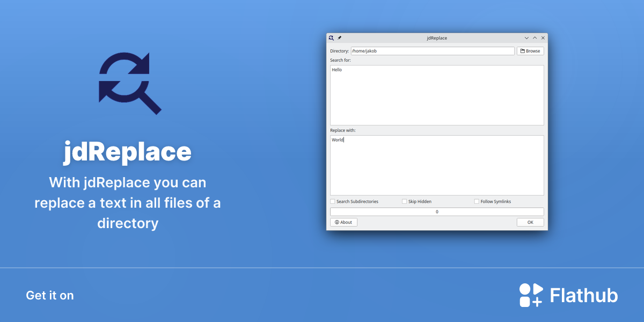Click the word 'World' in replace box
This screenshot has height=322, width=644.
click(x=338, y=140)
